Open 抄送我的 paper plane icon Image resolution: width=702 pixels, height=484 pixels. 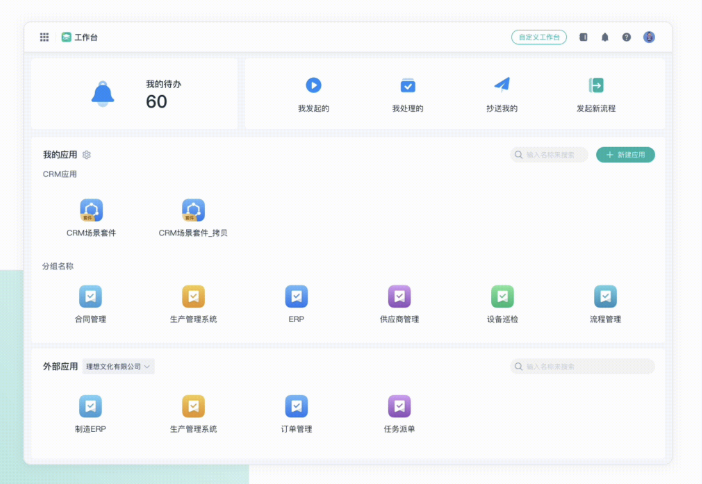tap(502, 85)
